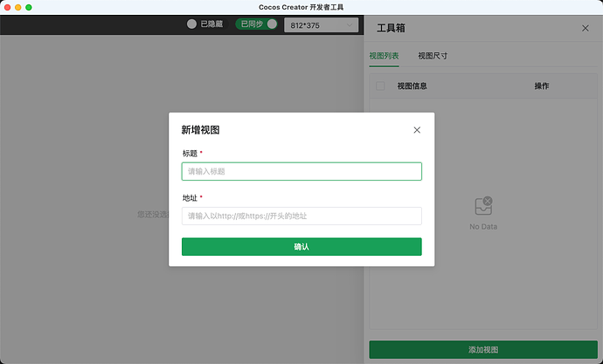Click the macOS red close window button
Viewport: 603px width, 364px height.
[x=7, y=7]
